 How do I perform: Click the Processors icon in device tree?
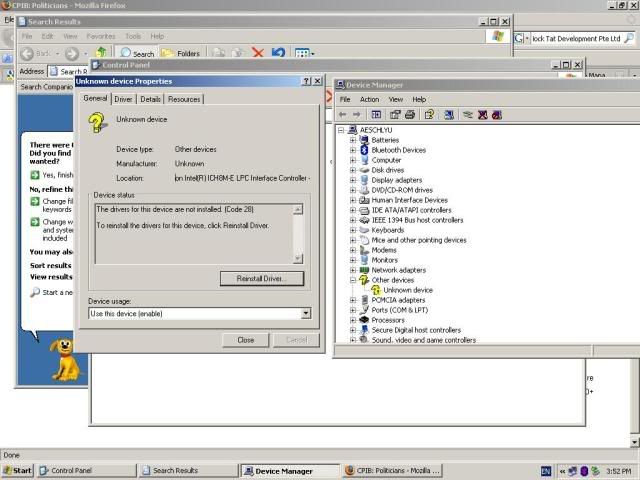[x=364, y=320]
